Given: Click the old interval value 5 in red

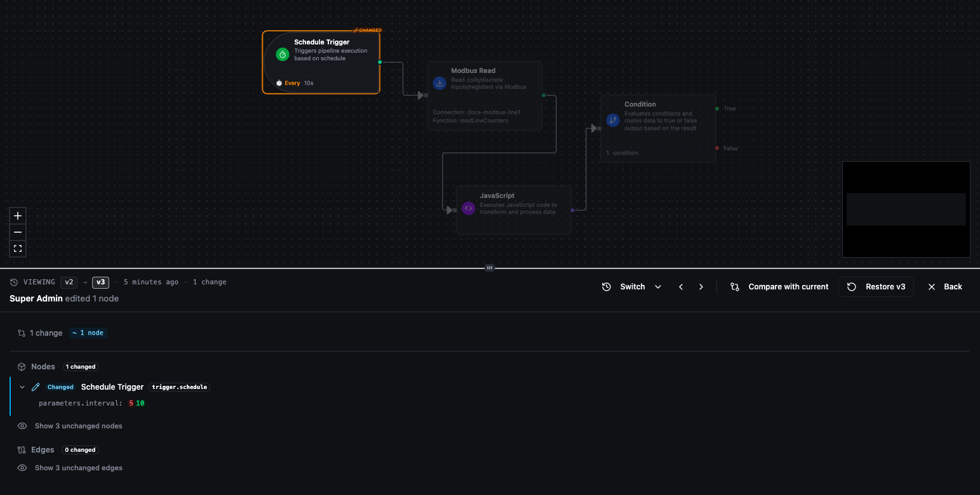Looking at the screenshot, I should click(131, 404).
